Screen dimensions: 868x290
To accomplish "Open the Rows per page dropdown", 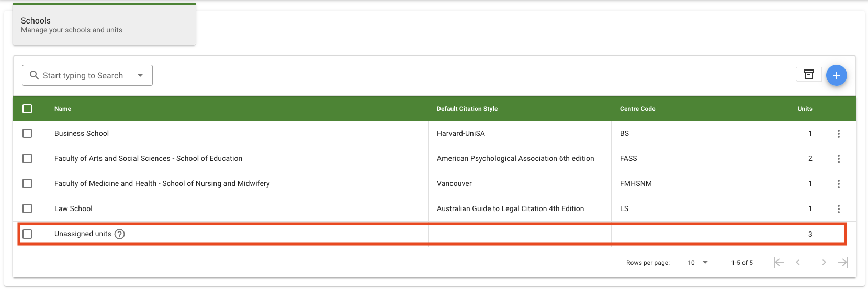I will pyautogui.click(x=698, y=262).
